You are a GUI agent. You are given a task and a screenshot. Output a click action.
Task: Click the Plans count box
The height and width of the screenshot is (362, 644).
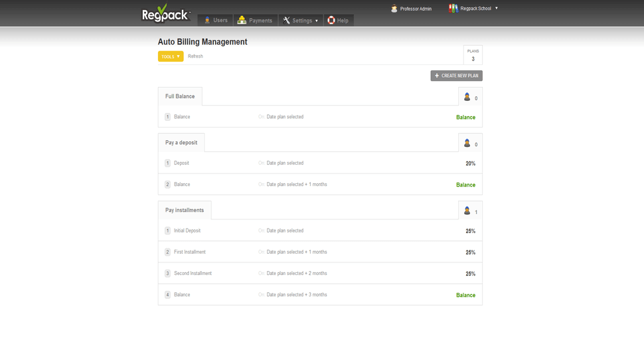click(x=473, y=55)
